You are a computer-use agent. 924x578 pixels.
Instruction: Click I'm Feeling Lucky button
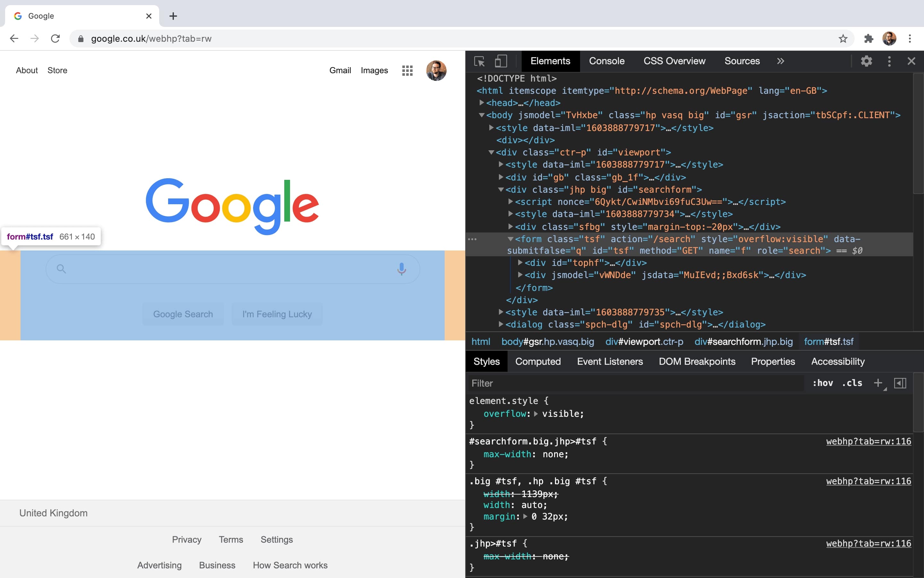point(277,314)
